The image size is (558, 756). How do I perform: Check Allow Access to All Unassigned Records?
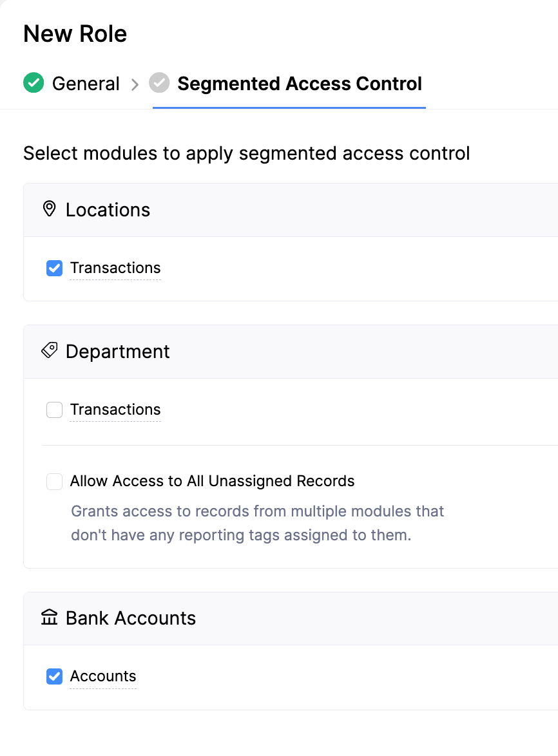pyautogui.click(x=54, y=481)
